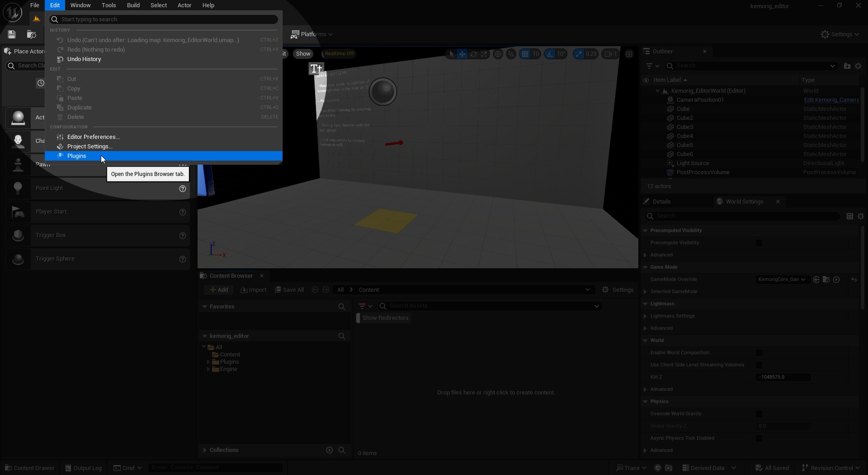Select the translate gizmo tool in viewport
The width and height of the screenshot is (868, 475).
(462, 54)
